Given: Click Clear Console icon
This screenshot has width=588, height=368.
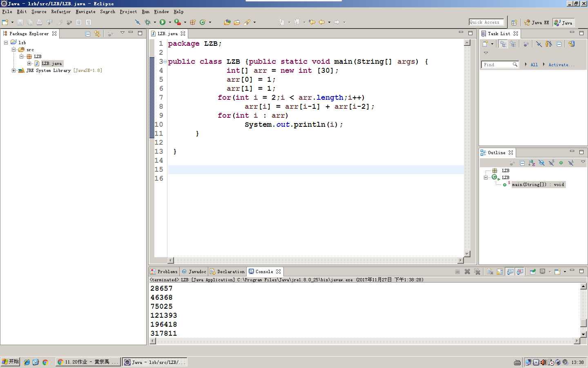Looking at the screenshot, I should point(490,272).
